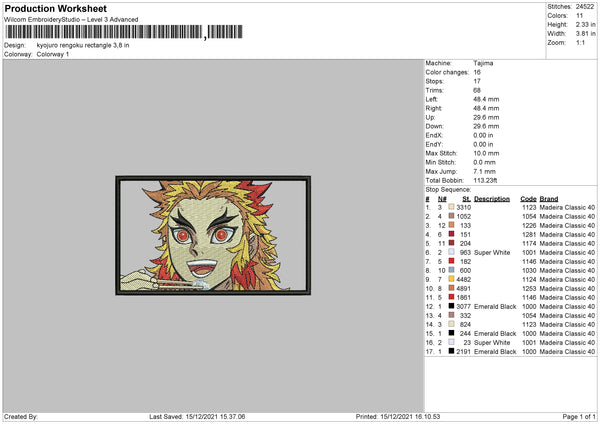This screenshot has height=424, width=600.
Task: Select the orange swatch for stop 3
Action: [x=452, y=225]
